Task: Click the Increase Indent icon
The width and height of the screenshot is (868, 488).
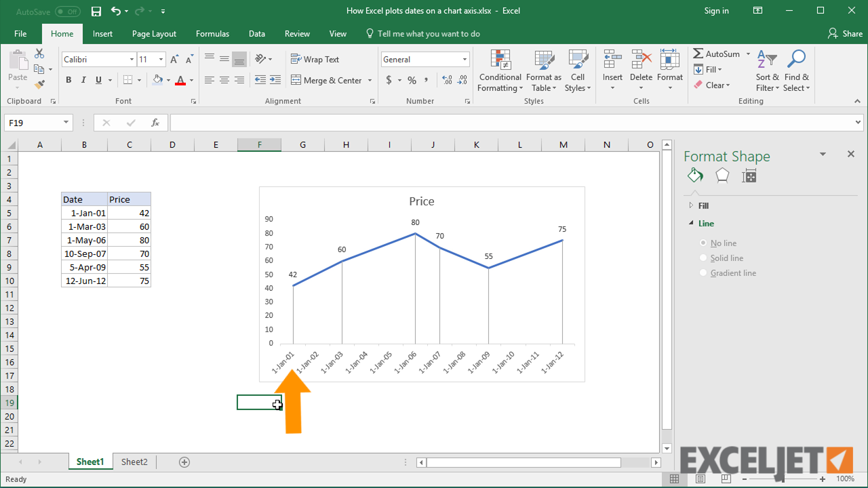Action: tap(275, 80)
